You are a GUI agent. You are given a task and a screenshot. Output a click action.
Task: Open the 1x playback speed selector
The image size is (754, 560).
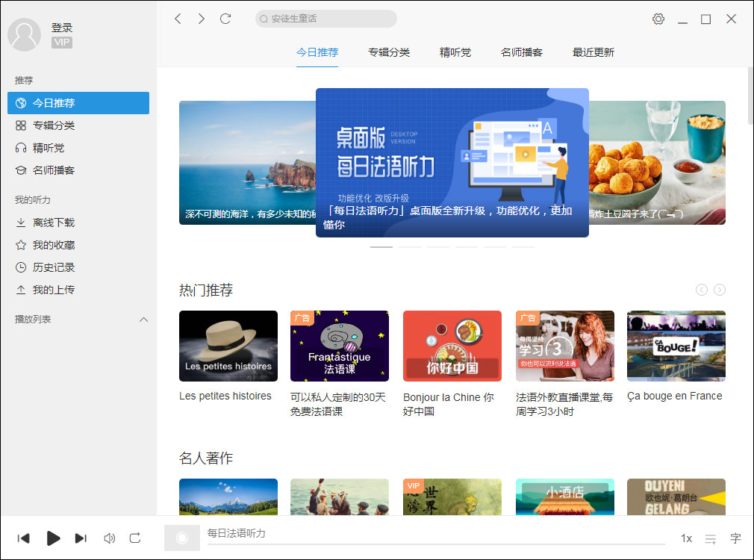(686, 538)
